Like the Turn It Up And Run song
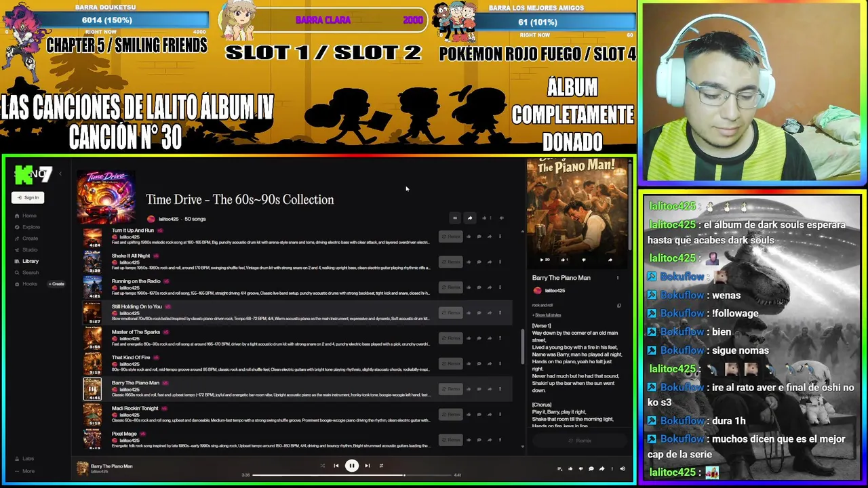Screen dimensions: 868x488 (469, 237)
